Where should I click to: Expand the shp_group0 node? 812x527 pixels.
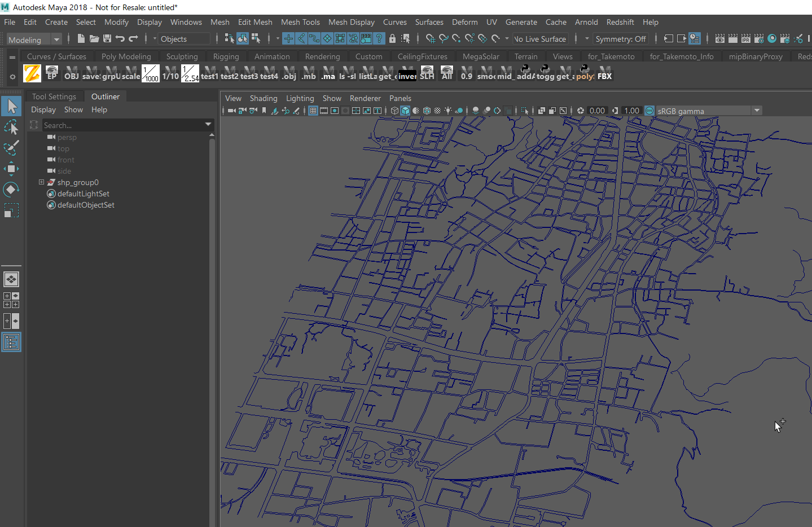pos(41,182)
